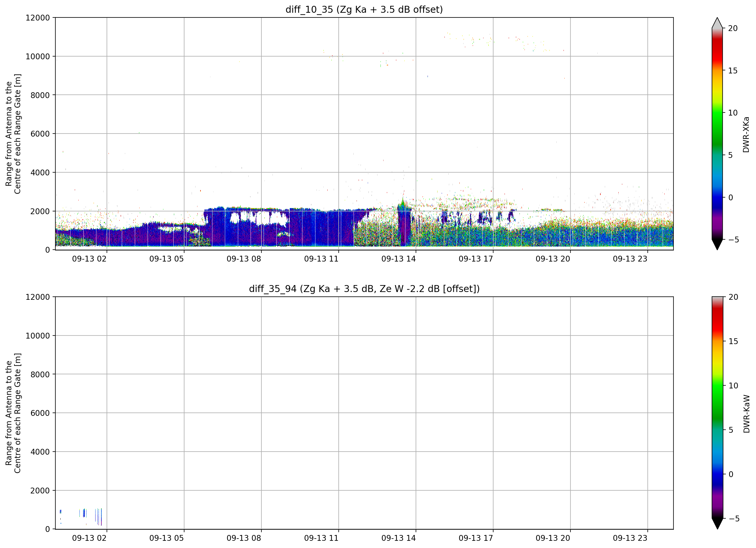Click the "12000" y-tick of the diff_10_35 plot
The height and width of the screenshot is (548, 756).
coord(38,18)
